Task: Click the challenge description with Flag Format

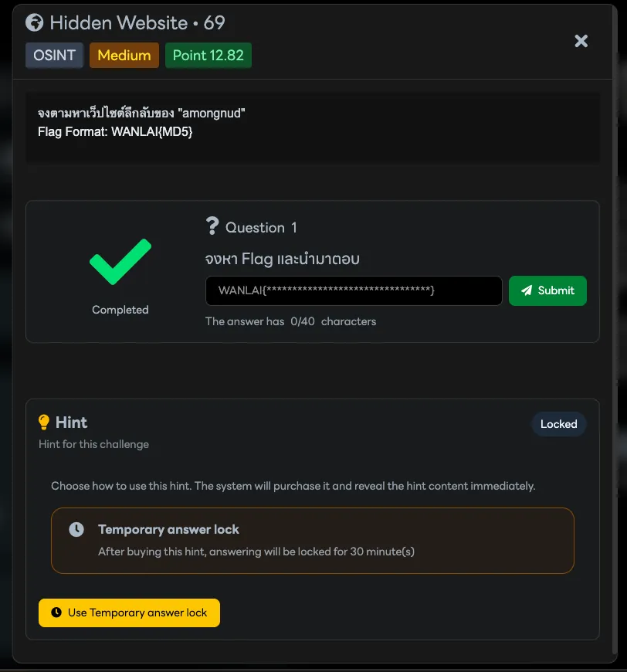Action: [141, 123]
